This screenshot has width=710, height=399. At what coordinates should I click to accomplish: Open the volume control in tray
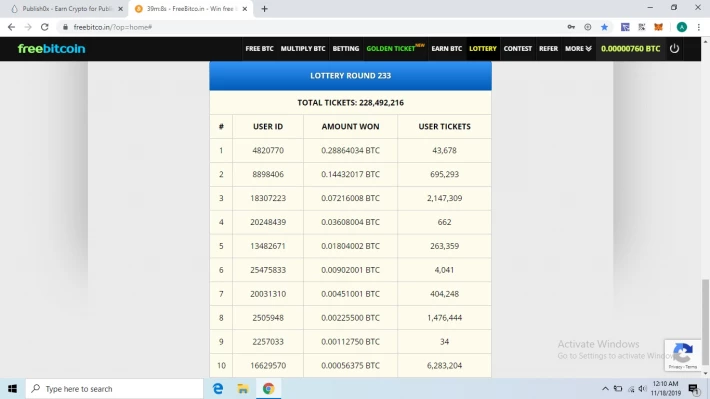coord(643,389)
